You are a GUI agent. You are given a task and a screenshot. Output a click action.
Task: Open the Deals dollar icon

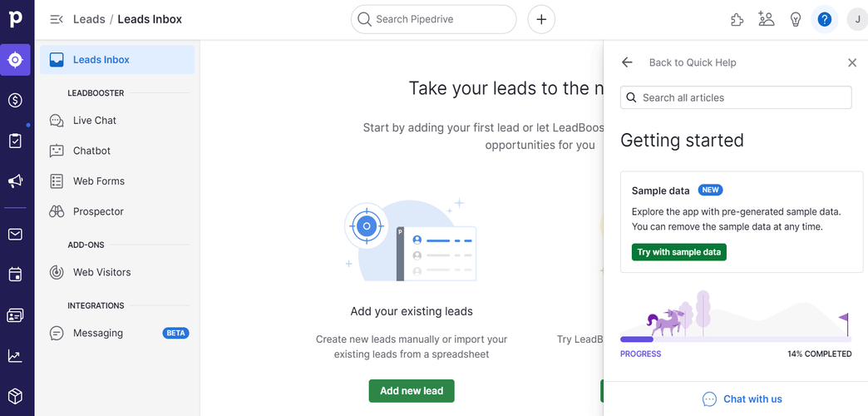click(16, 101)
